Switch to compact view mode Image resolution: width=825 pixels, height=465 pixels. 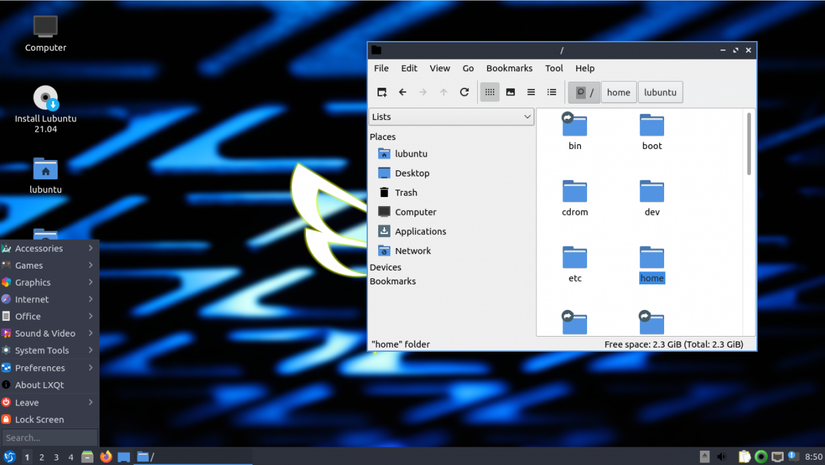tap(531, 92)
